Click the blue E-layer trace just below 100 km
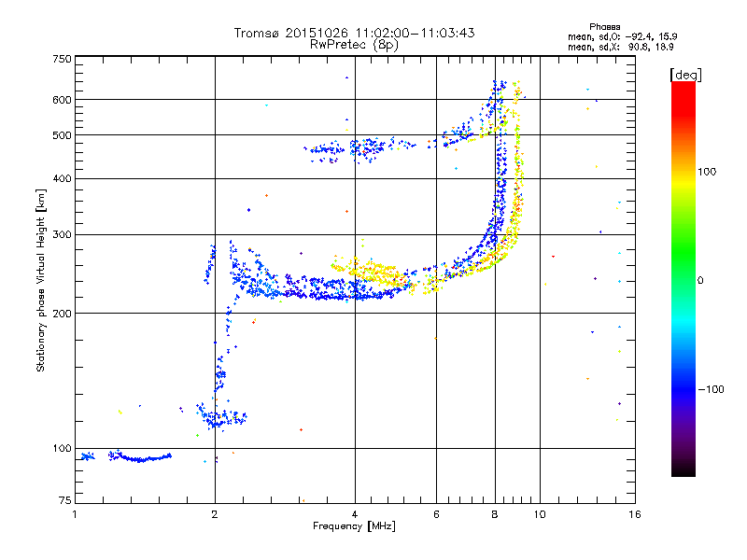Image resolution: width=747 pixels, height=560 pixels. (141, 459)
